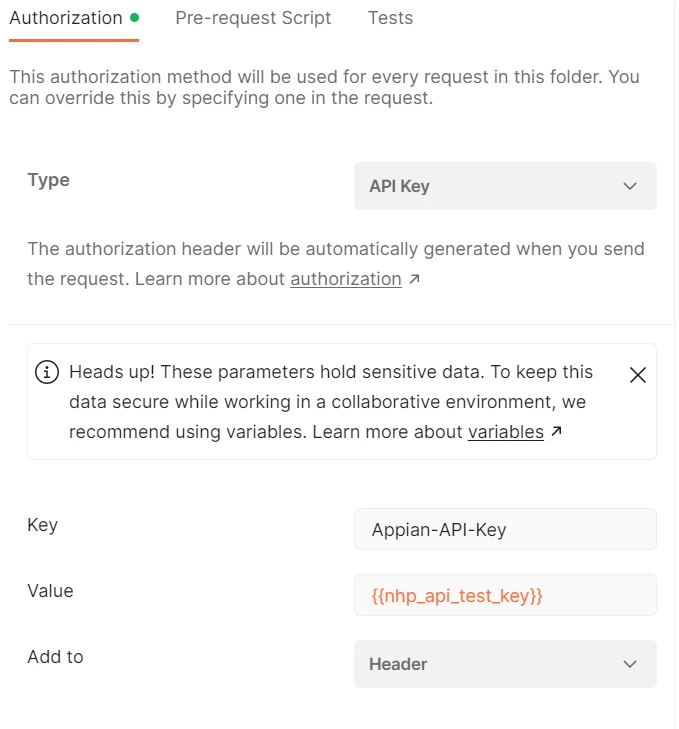Click the Type label

point(49,180)
